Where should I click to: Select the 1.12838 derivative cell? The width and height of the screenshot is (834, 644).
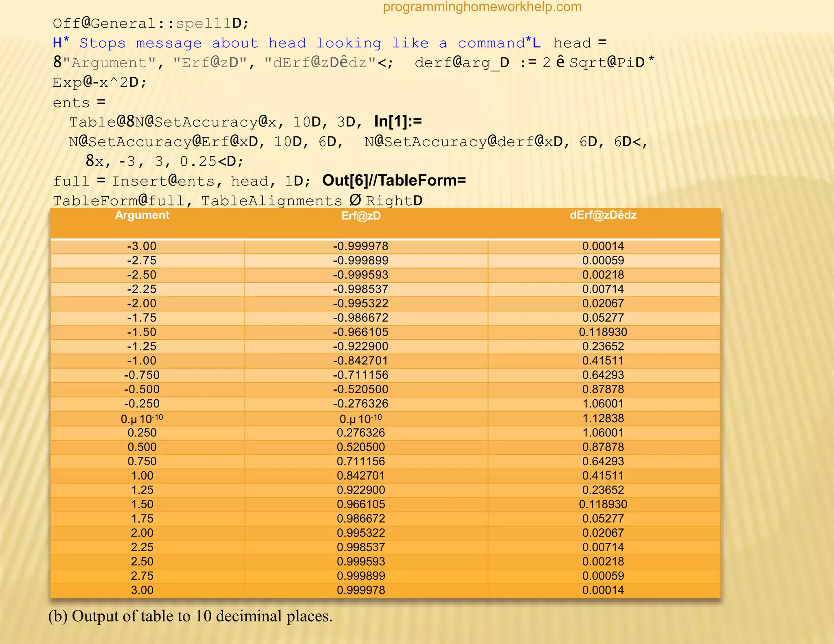coord(603,418)
